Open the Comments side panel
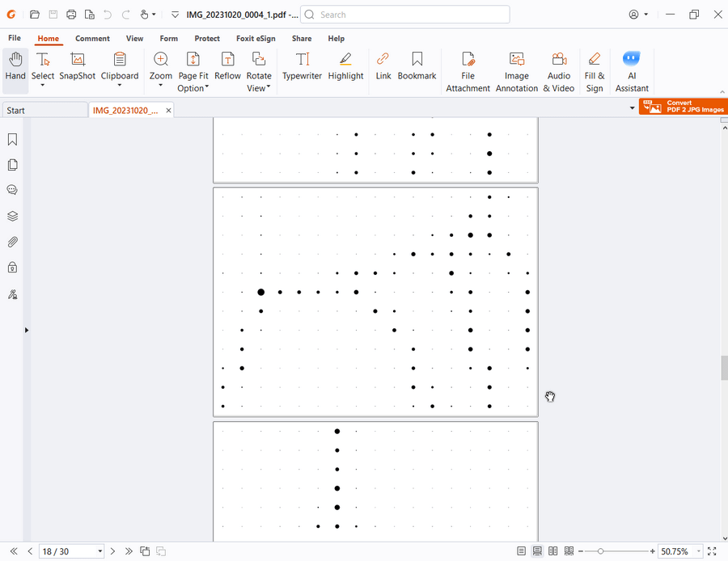 [12, 190]
